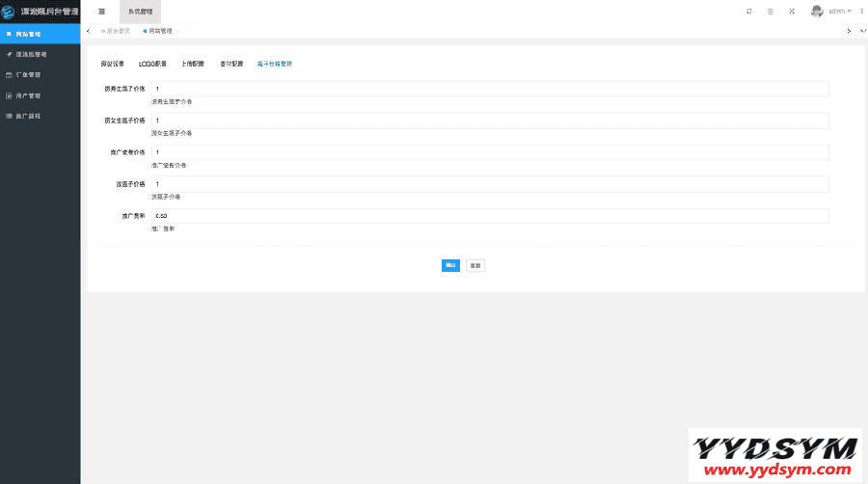Image resolution: width=868 pixels, height=484 pixels.
Task: Open the vertical three-dot more menu
Action: [x=862, y=11]
